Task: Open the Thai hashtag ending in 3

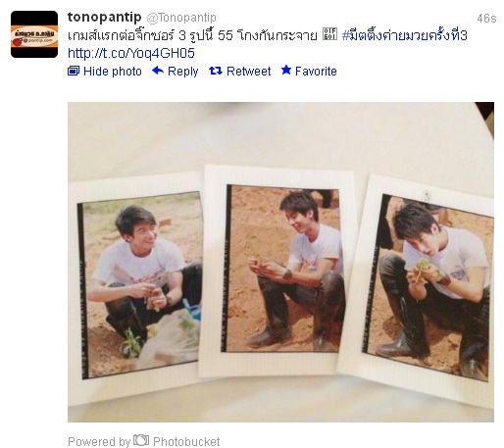Action: (x=404, y=35)
